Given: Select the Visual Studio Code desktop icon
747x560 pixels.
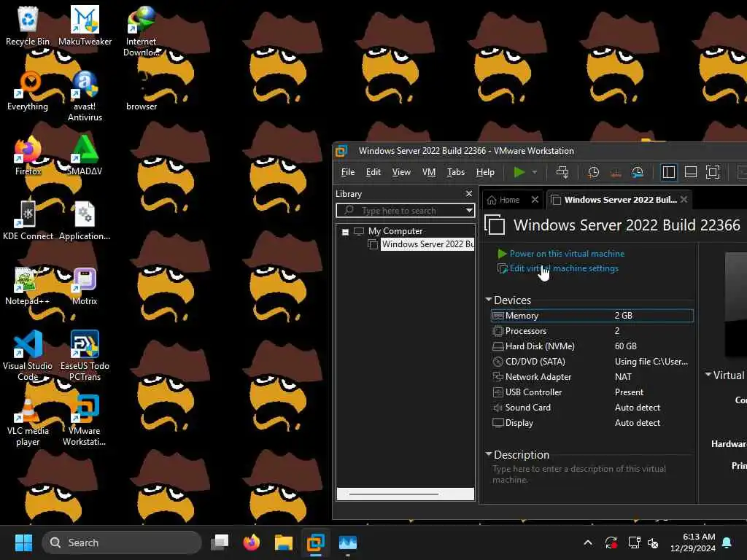Looking at the screenshot, I should click(x=28, y=355).
